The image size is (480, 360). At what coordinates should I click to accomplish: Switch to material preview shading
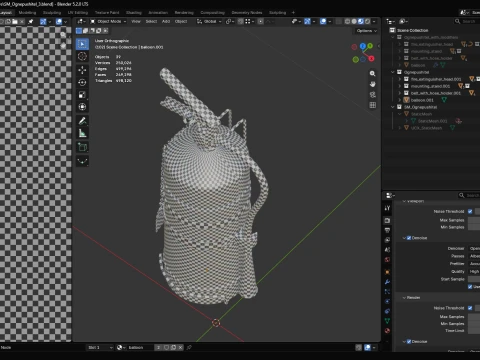[x=361, y=21]
